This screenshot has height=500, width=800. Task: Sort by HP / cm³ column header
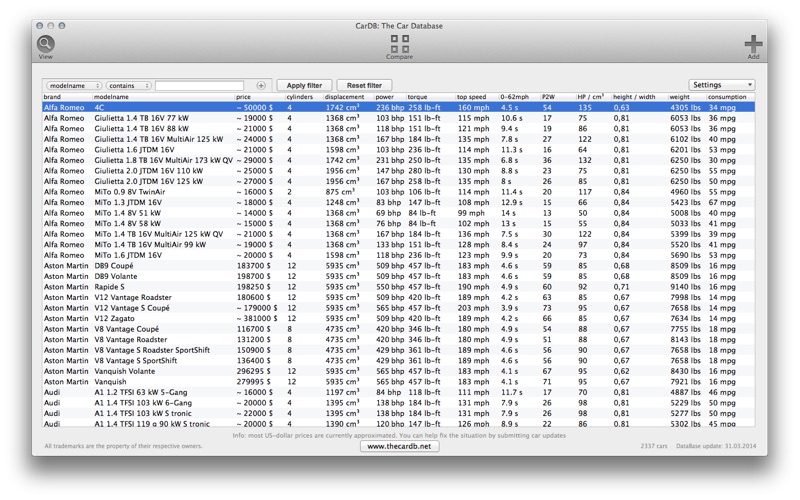click(593, 97)
